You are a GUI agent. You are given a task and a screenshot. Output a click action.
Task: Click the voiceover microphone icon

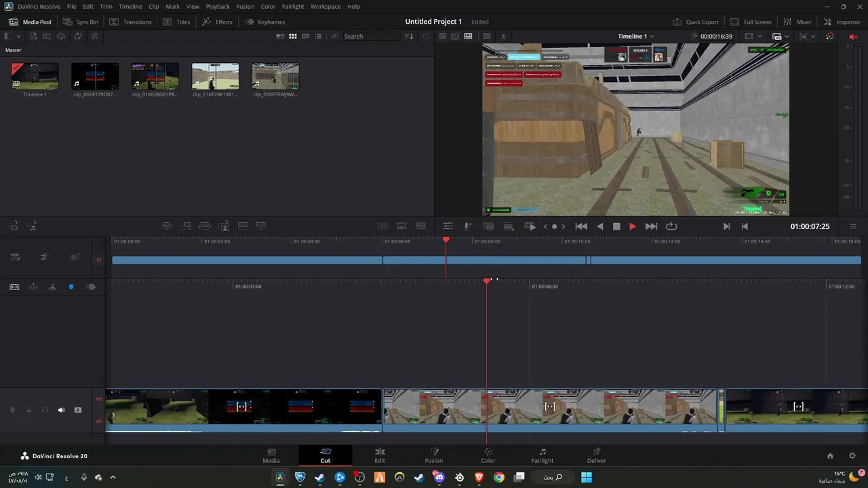point(467,226)
